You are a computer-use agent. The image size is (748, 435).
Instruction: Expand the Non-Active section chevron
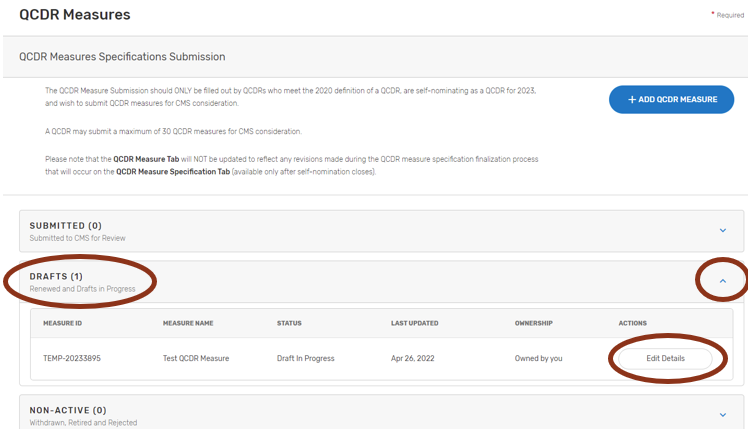tap(723, 414)
